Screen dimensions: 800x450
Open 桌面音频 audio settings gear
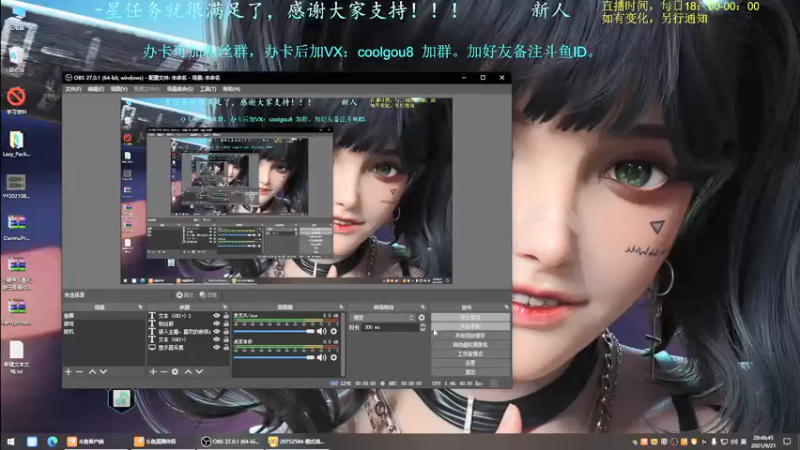[334, 358]
